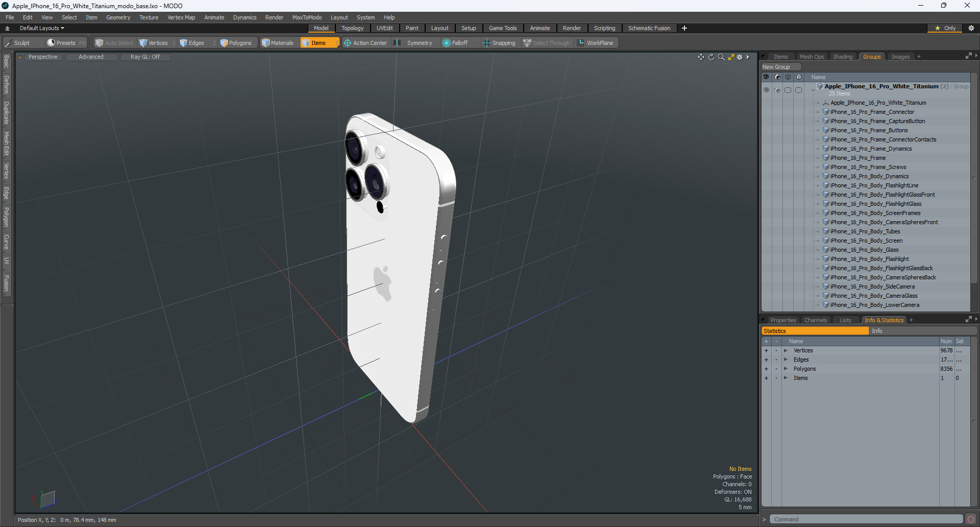Toggle visibility eye for Apple_IPhone group
The width and height of the screenshot is (980, 527).
[766, 90]
